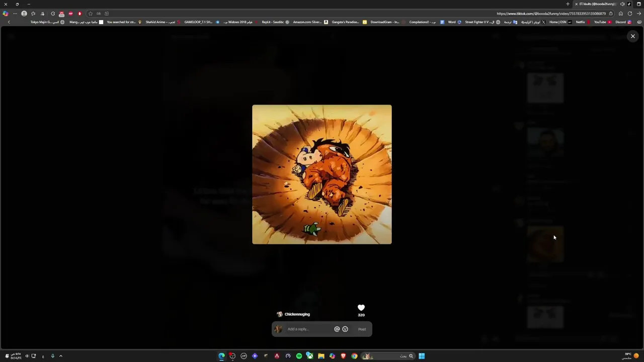
Task: Click the navigation arrow beside refresh
Action: pos(639,14)
